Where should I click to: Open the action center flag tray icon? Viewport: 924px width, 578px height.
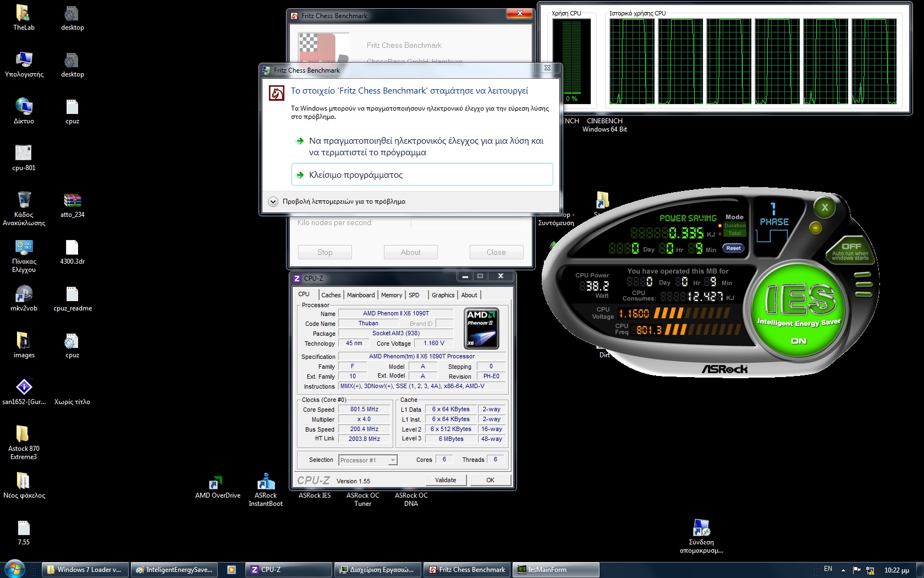click(x=856, y=570)
